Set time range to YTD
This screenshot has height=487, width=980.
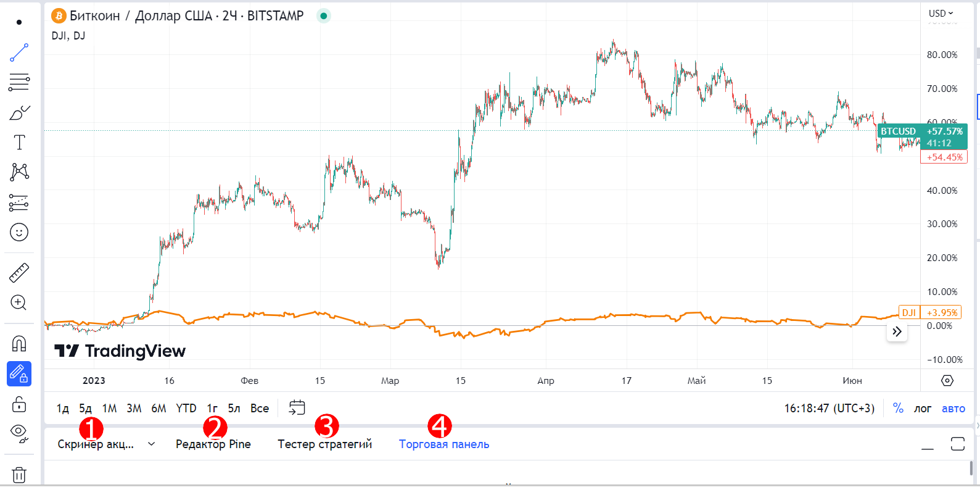point(186,408)
